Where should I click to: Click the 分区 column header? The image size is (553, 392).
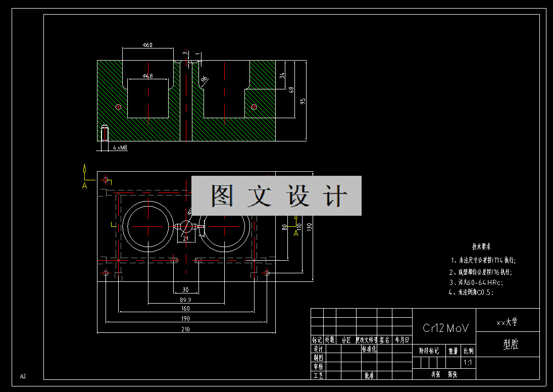346,340
